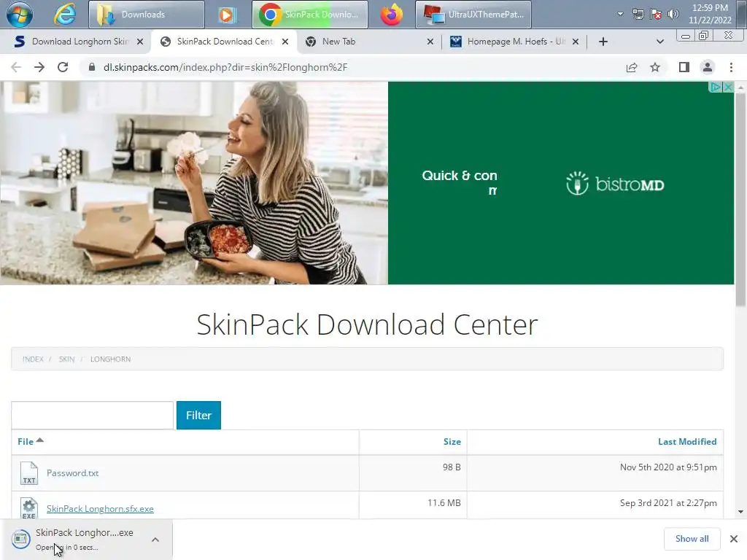
Task: Reload the current page
Action: 63,67
